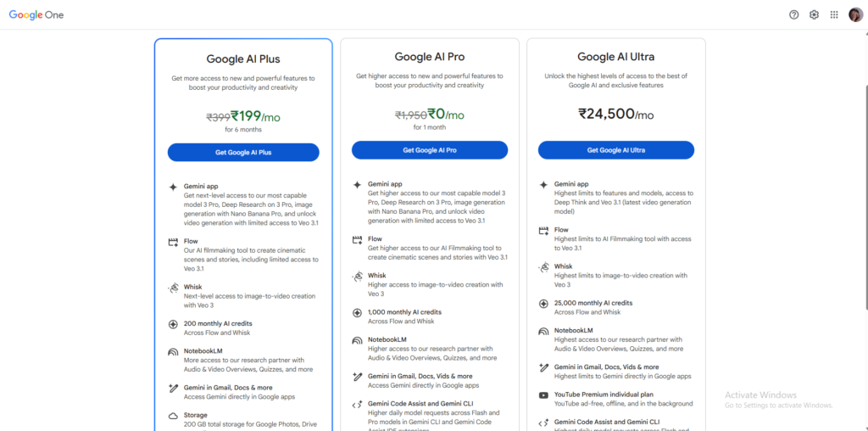
Task: Click the Google One logo
Action: (x=36, y=14)
